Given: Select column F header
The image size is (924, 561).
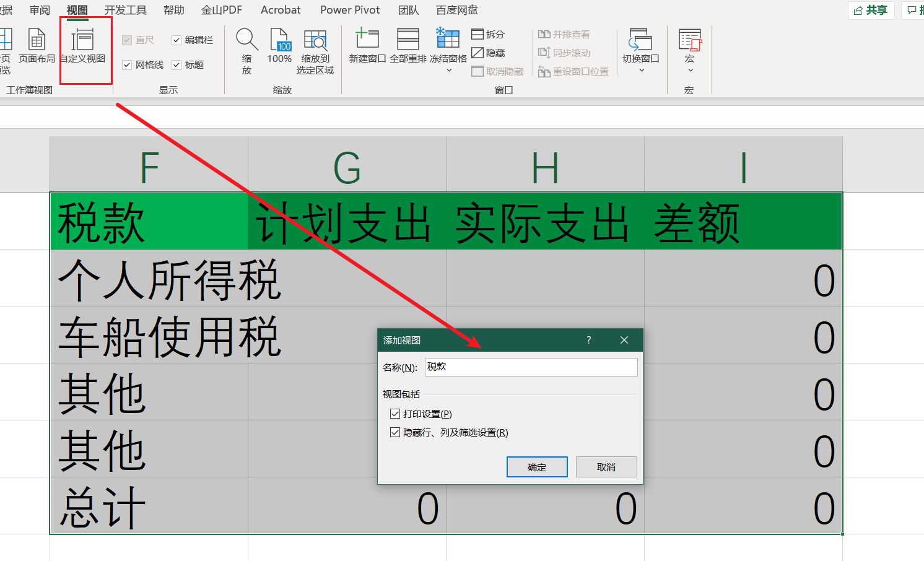Looking at the screenshot, I should coord(149,164).
